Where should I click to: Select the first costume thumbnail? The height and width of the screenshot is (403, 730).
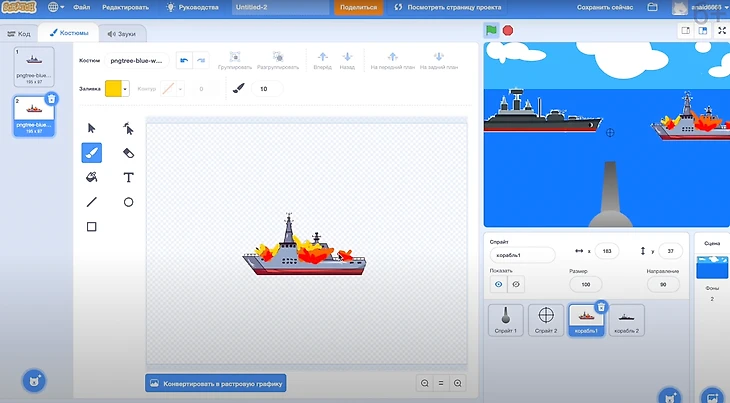pos(35,64)
